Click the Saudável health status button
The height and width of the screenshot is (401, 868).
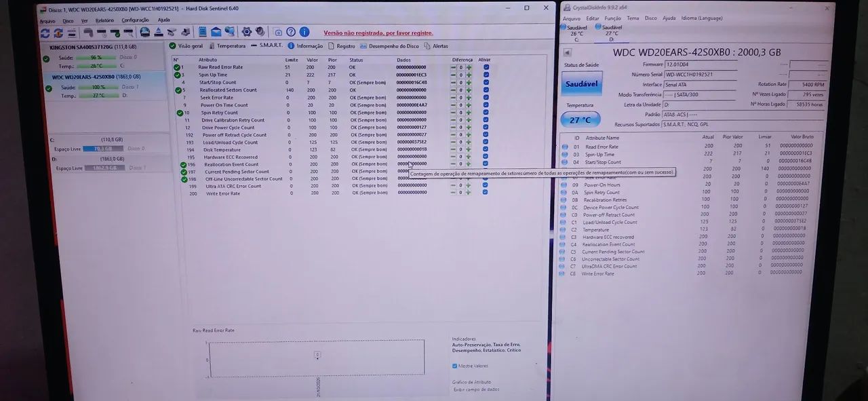[580, 85]
